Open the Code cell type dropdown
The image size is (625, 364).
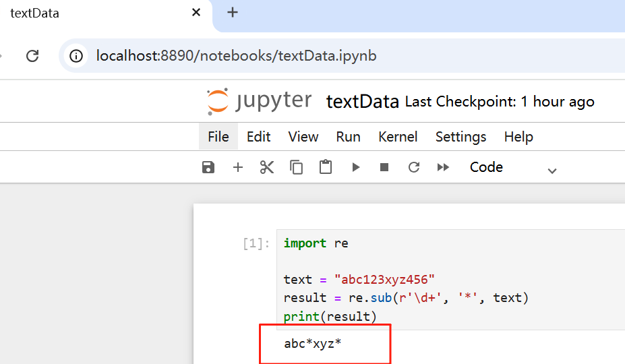tap(513, 167)
